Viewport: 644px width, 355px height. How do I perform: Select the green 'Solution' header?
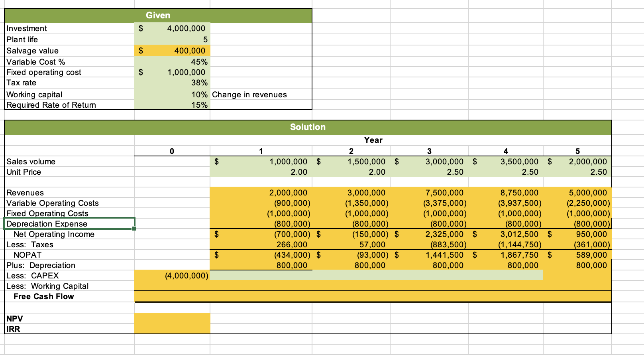[308, 127]
